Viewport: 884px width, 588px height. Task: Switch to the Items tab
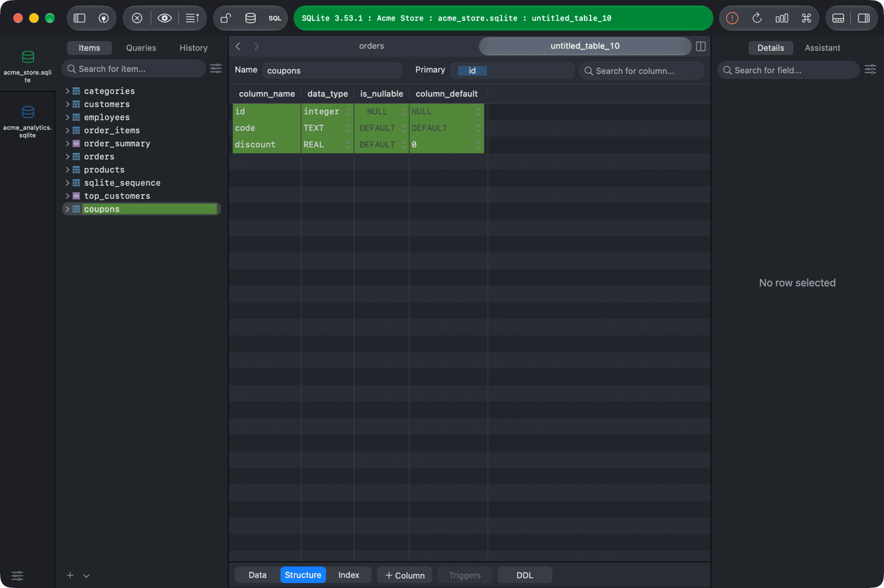90,48
